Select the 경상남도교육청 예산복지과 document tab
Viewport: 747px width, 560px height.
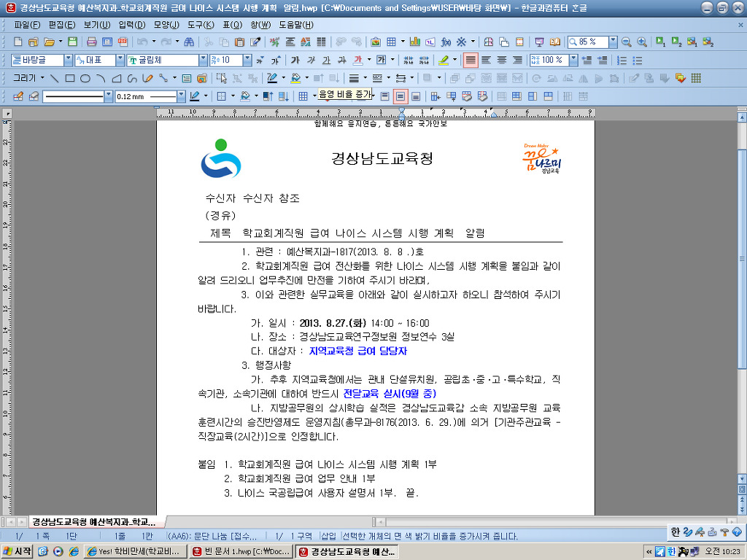click(x=94, y=522)
